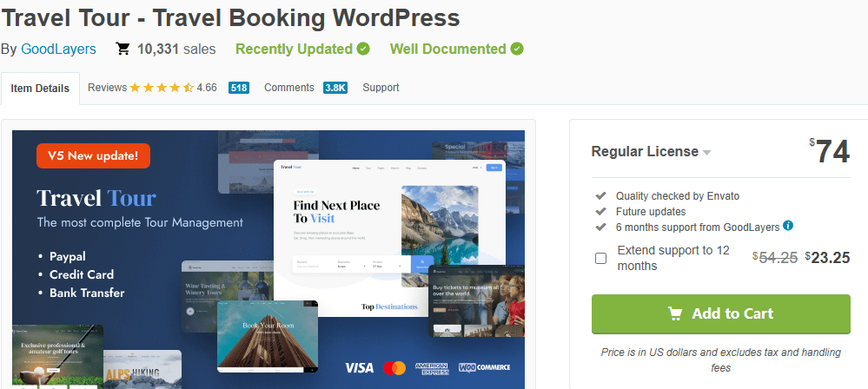This screenshot has width=868, height=389.
Task: Click the Recently Updated green checkmark badge
Action: tap(363, 49)
